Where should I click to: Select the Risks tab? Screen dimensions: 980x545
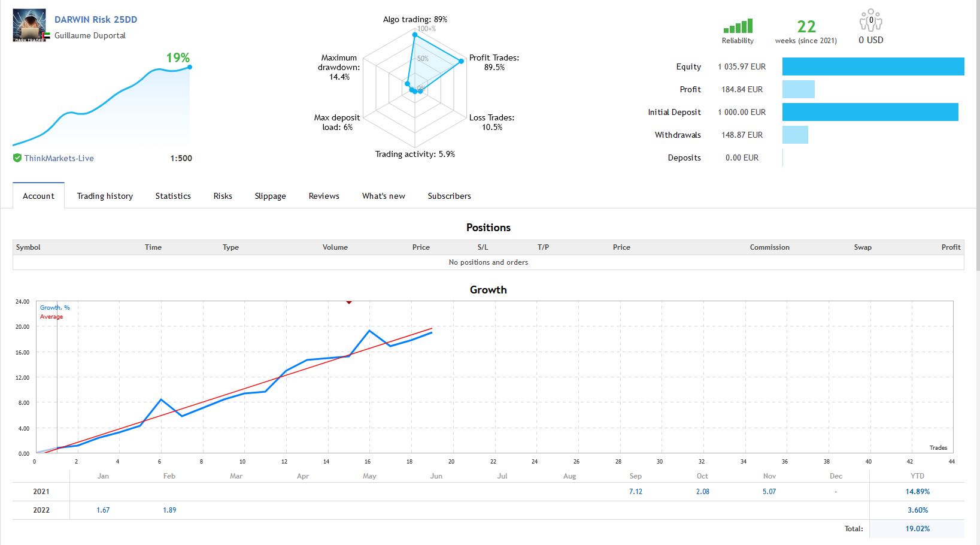[x=223, y=196]
